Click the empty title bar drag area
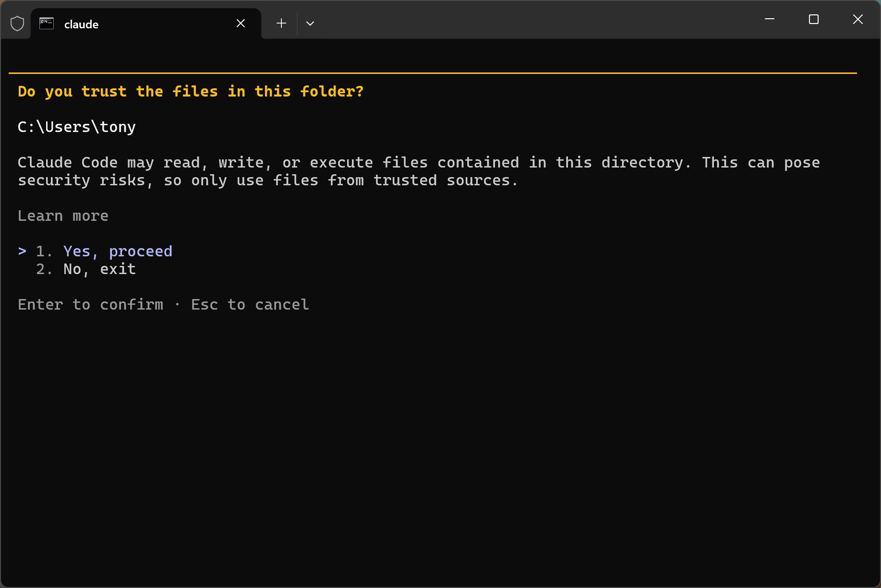 (528, 22)
